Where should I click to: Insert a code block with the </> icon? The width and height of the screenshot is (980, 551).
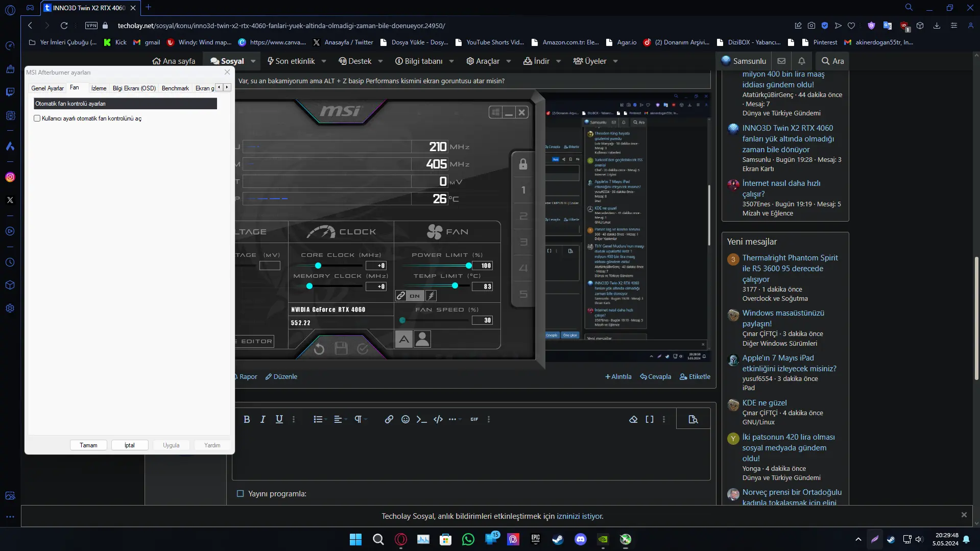point(438,419)
